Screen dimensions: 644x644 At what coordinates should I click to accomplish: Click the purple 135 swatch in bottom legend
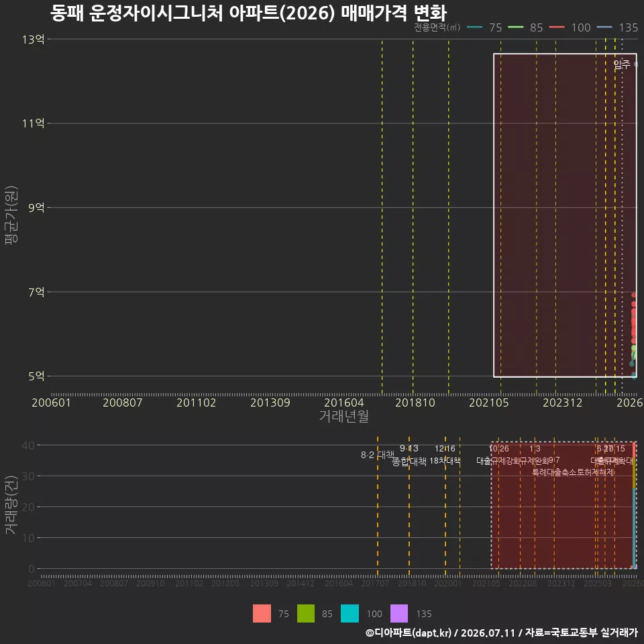tap(398, 613)
